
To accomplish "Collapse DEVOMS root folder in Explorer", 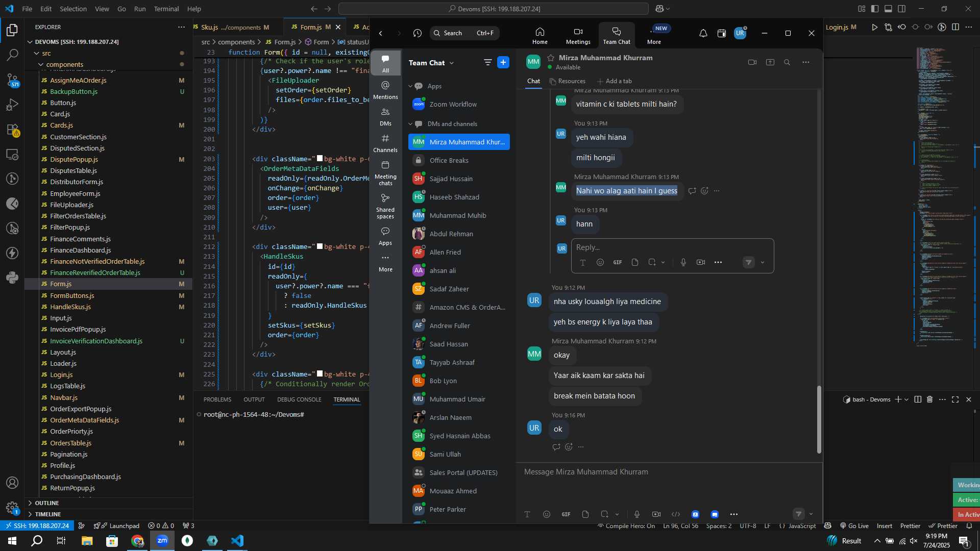I will (x=30, y=42).
